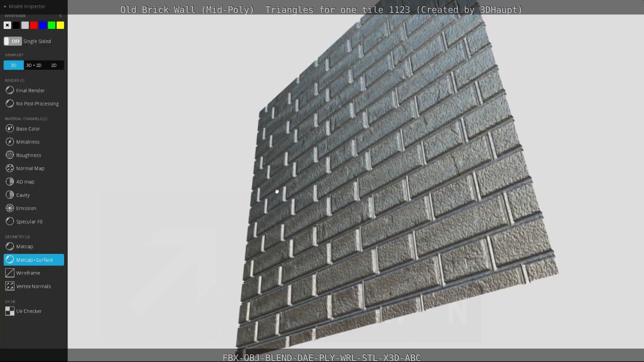Choose the green wireframe color
The width and height of the screenshot is (644, 362).
pyautogui.click(x=51, y=25)
